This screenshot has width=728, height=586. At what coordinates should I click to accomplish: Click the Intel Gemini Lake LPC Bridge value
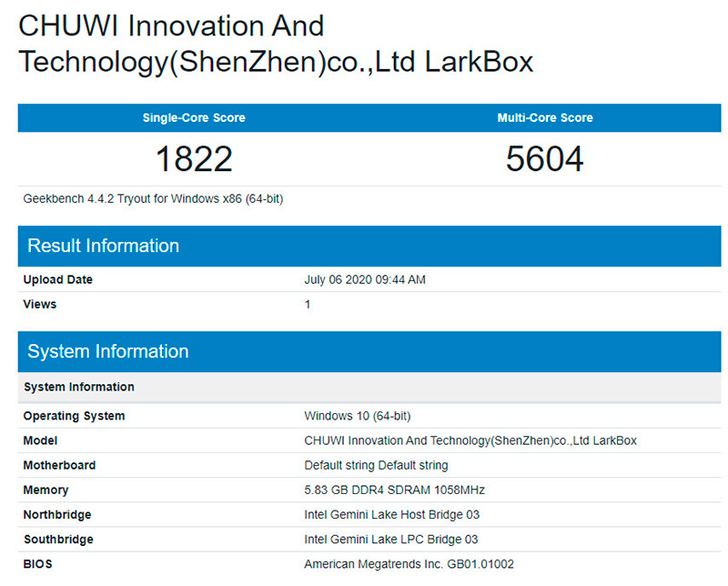pos(390,539)
